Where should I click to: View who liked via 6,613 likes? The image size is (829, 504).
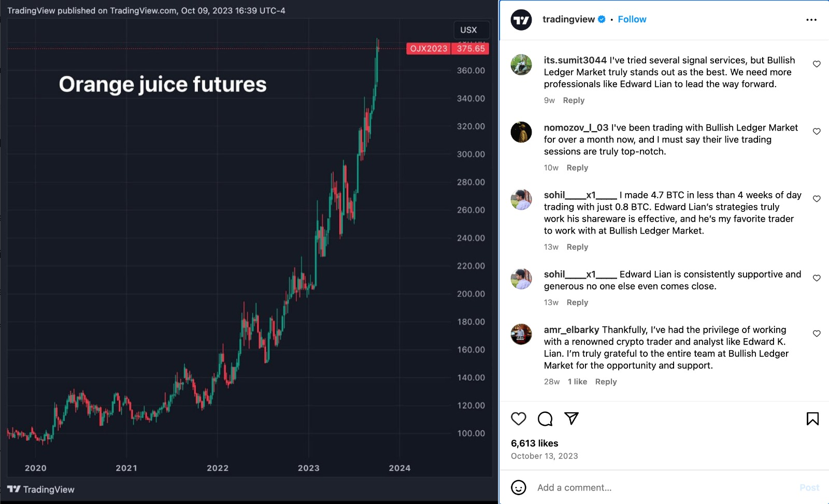[x=534, y=443]
